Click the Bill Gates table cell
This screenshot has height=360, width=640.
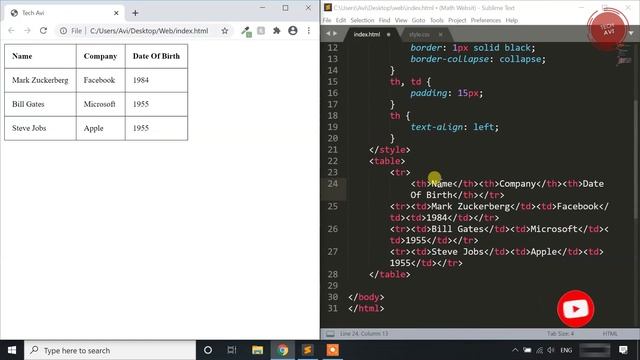40,104
